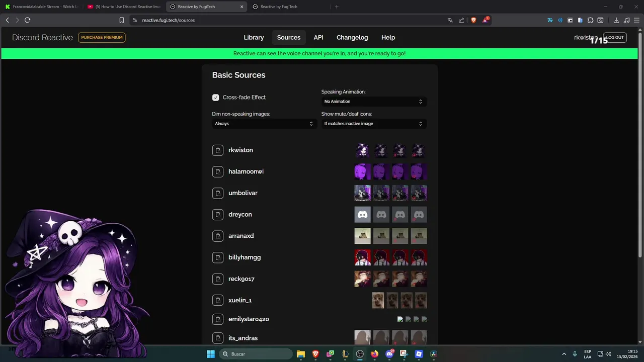
Task: Copy source link for halamoonwi
Action: 217,172
